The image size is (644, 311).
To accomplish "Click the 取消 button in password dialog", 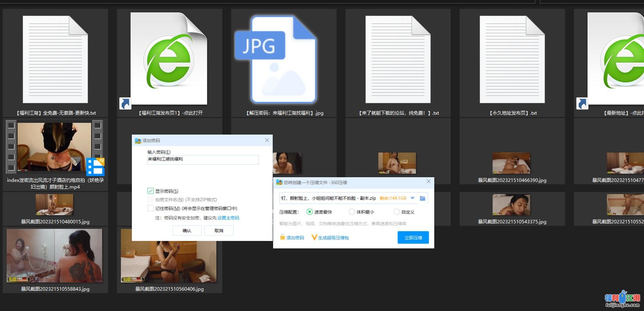I will tap(219, 231).
